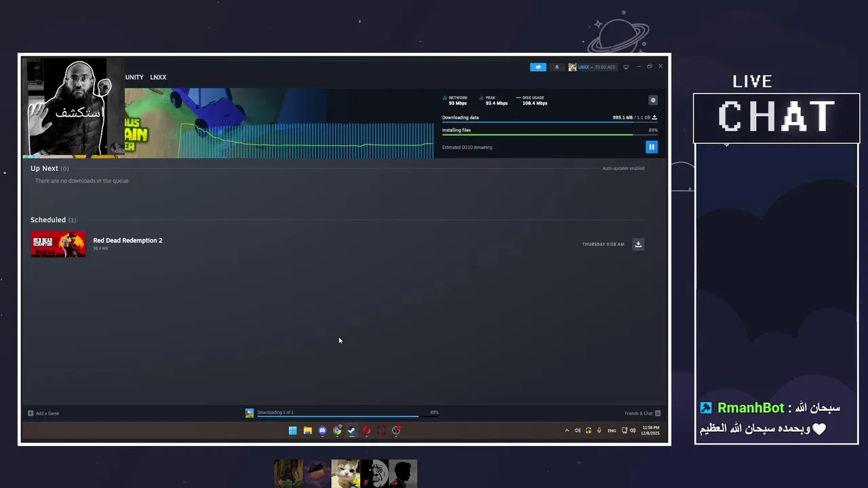Open download settings gear icon

[x=653, y=100]
